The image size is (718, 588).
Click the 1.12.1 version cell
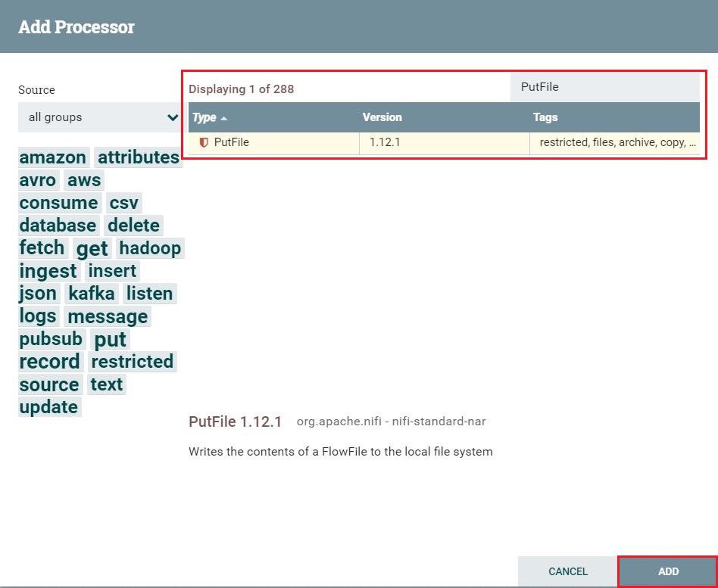(444, 143)
